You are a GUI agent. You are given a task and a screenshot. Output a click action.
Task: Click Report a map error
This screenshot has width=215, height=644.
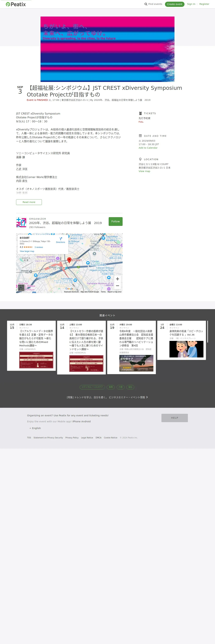114,292
